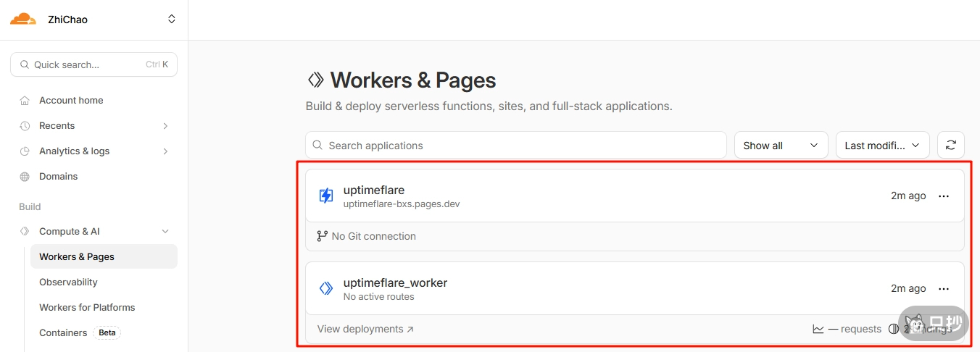Click the Recents clock icon
The height and width of the screenshot is (352, 980).
(x=25, y=126)
